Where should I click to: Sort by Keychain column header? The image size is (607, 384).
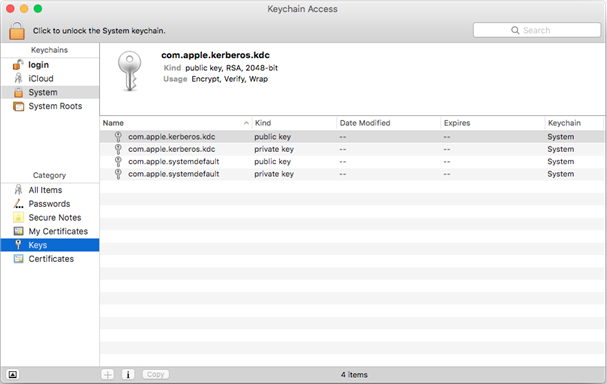pyautogui.click(x=574, y=123)
